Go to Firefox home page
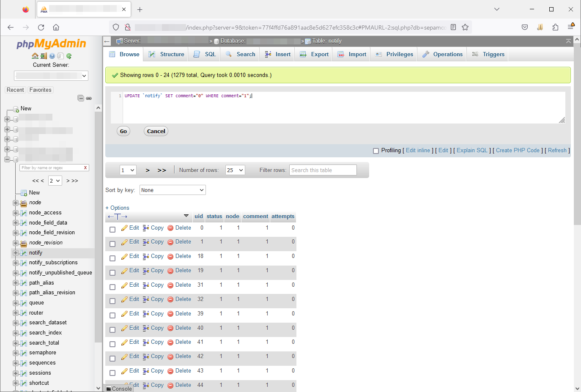Image resolution: width=581 pixels, height=392 pixels. (x=56, y=27)
